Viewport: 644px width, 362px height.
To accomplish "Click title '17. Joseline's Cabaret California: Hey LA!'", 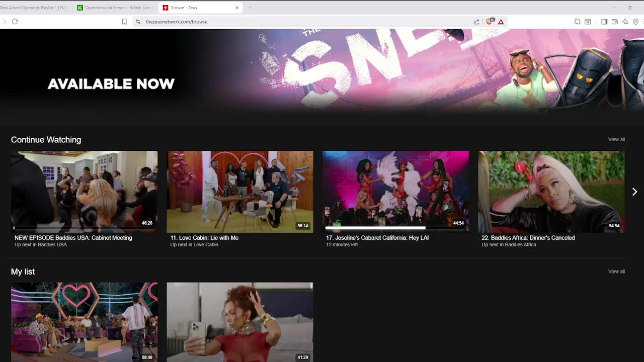I will click(377, 238).
